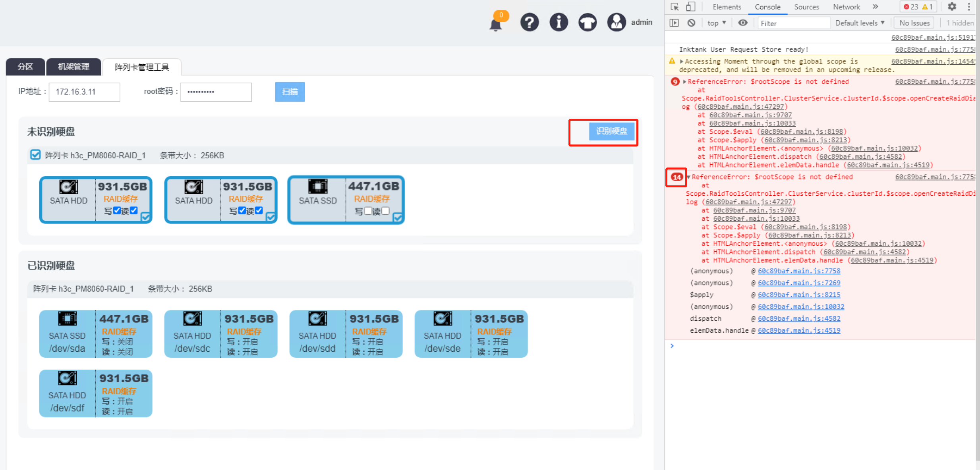Expand the first $rootScope ReferenceError entry
The image size is (980, 470).
pos(684,82)
